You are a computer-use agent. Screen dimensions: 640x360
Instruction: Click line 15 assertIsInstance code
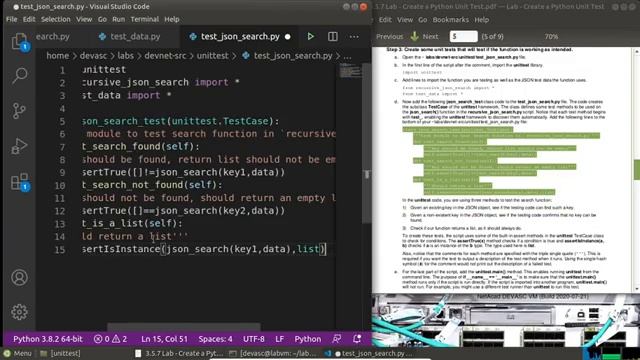click(x=204, y=249)
